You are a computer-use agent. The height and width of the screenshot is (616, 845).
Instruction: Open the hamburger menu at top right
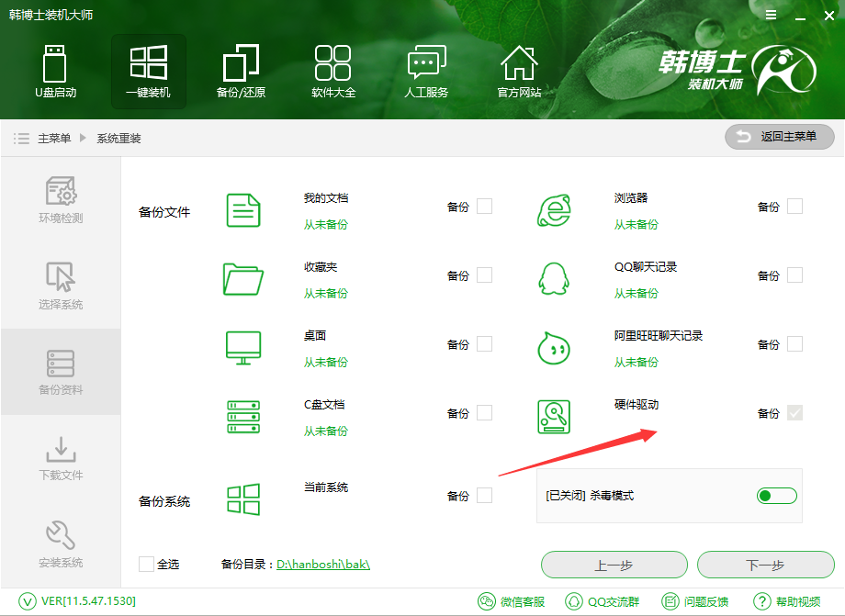[x=771, y=15]
